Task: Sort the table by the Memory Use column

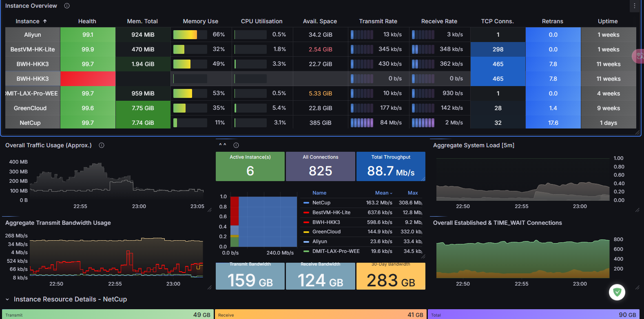Action: click(x=201, y=21)
